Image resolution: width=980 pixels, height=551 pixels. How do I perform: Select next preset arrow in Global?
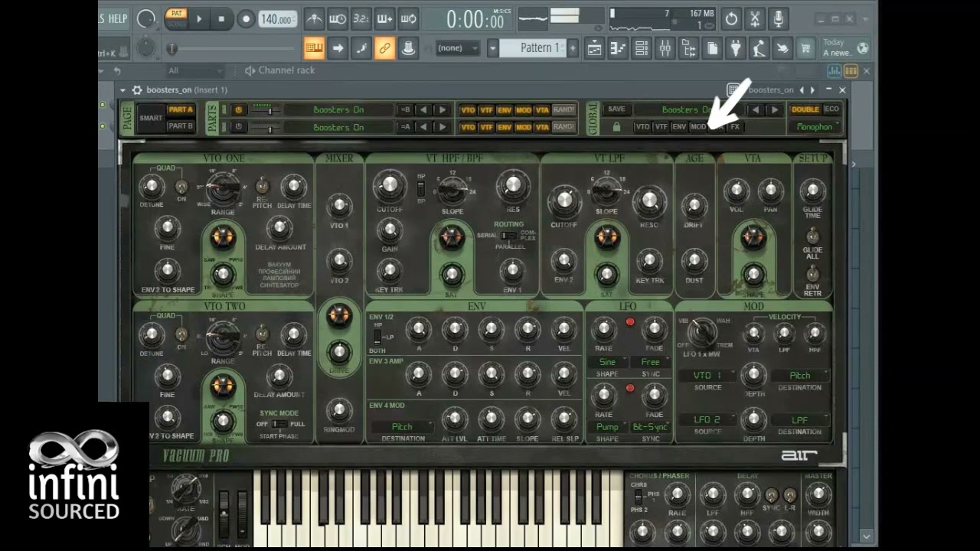(775, 109)
